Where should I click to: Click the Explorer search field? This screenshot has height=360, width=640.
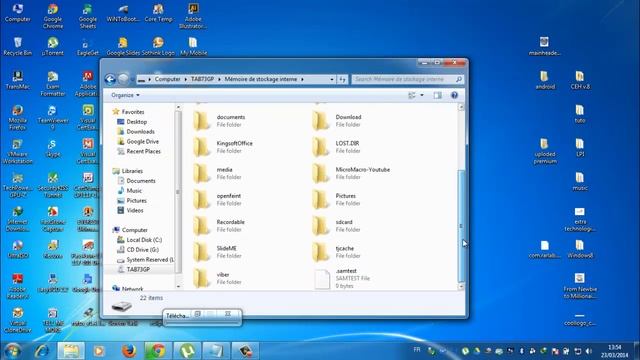(x=407, y=79)
